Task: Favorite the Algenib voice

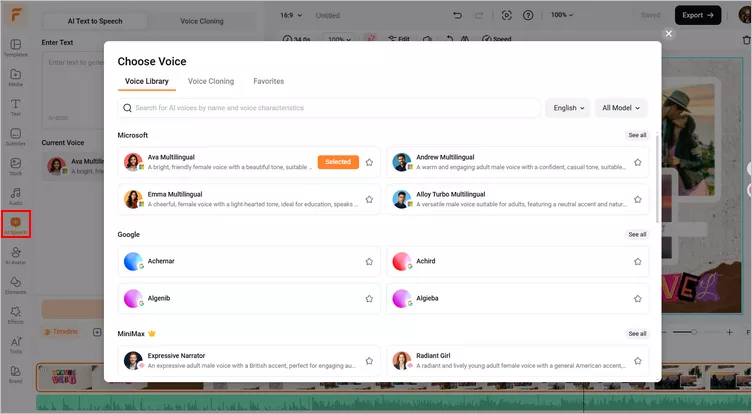Action: point(369,298)
